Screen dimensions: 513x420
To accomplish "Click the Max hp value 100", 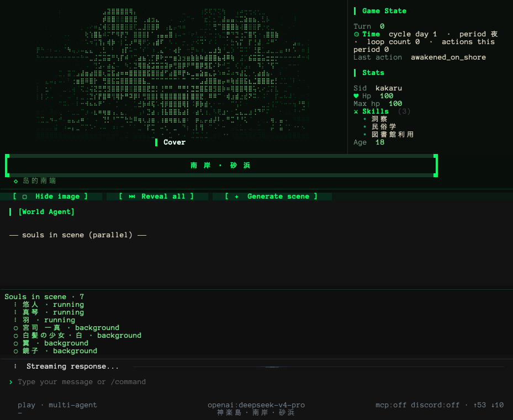I will 395,104.
